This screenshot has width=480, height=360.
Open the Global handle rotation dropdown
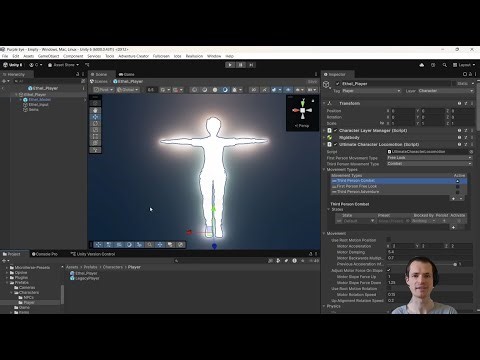[128, 90]
